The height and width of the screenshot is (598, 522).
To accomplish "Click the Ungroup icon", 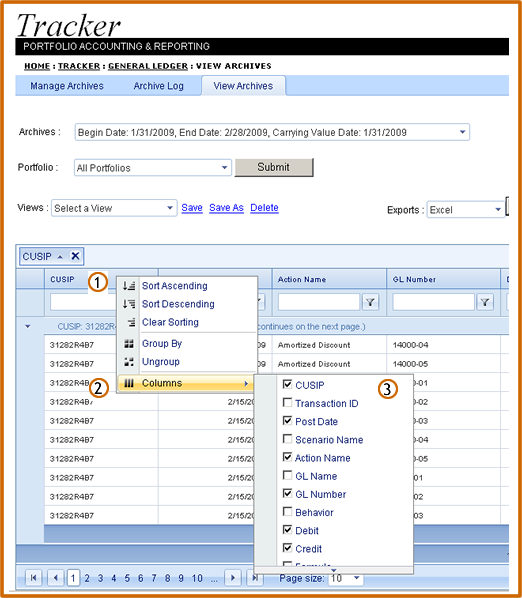I will (x=129, y=362).
